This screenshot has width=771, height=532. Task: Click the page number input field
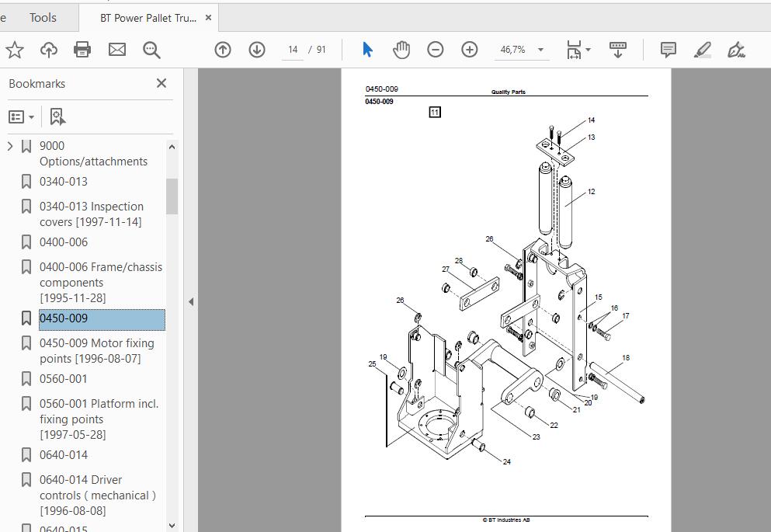[293, 50]
